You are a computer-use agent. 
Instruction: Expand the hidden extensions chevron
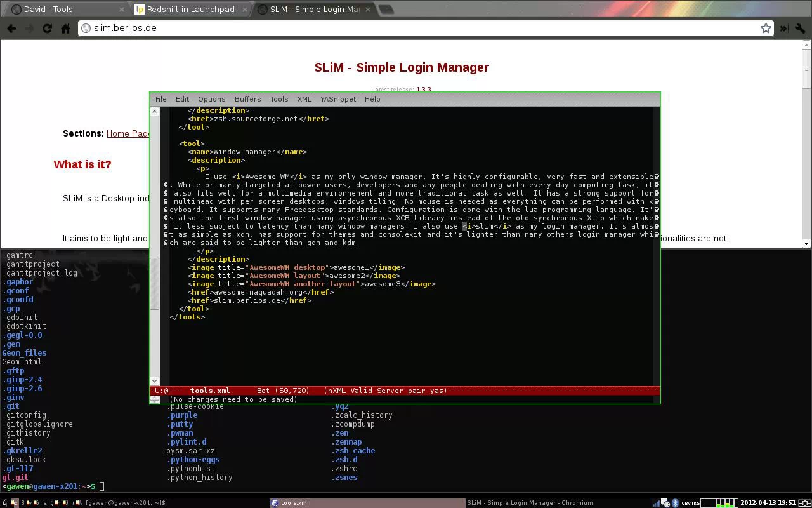pos(783,29)
